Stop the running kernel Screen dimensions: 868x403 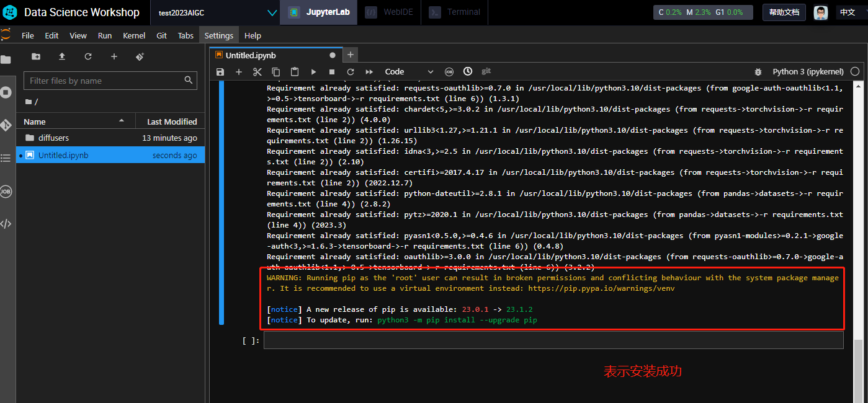332,71
